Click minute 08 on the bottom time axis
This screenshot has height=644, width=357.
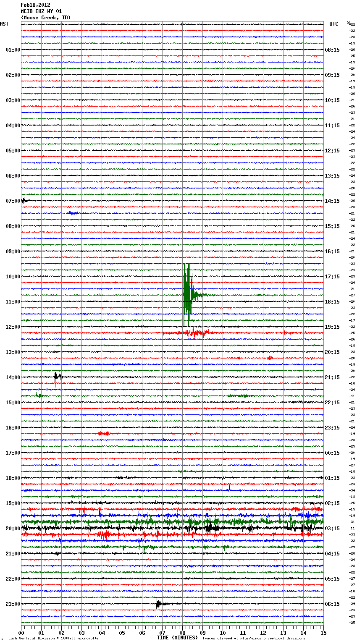point(182,632)
